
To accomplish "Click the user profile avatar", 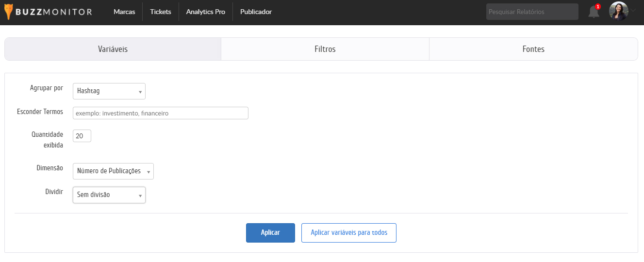I will (x=618, y=12).
